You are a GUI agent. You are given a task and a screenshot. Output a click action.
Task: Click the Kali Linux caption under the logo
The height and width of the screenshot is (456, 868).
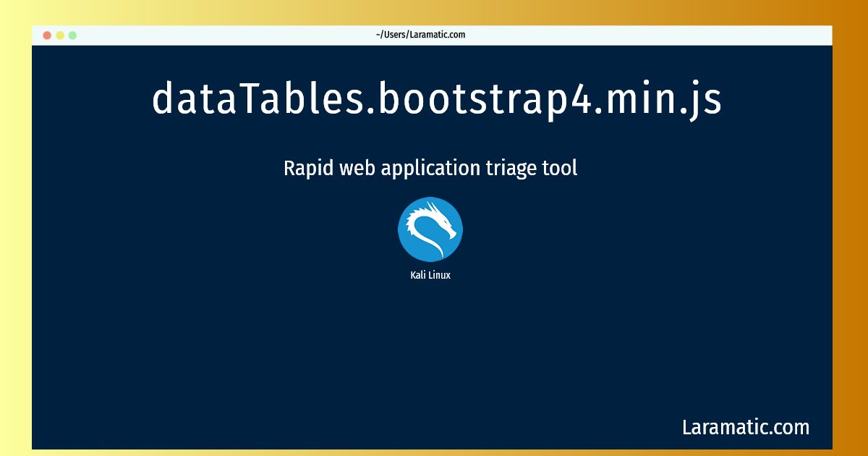coord(430,274)
